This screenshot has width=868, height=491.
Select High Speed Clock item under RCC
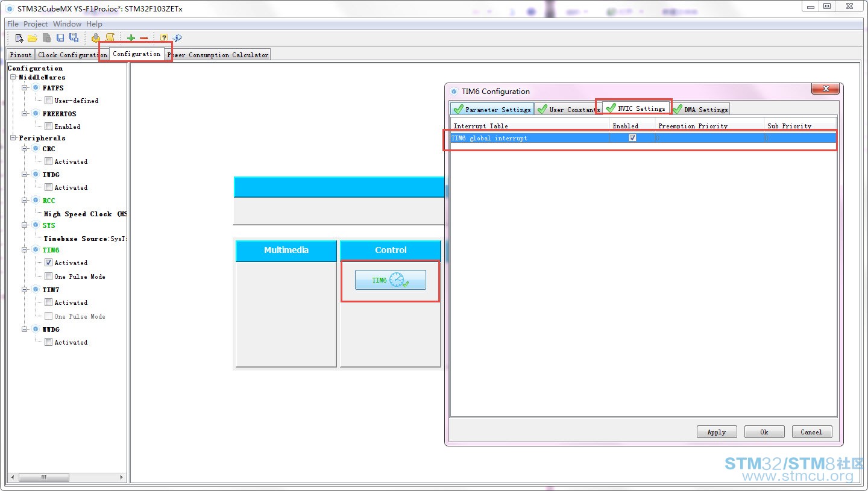[x=85, y=214]
